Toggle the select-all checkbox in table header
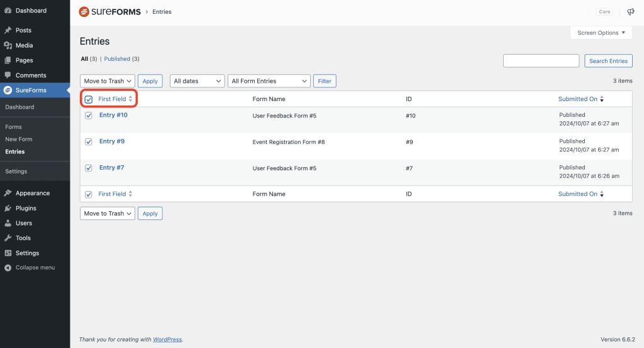Image resolution: width=644 pixels, height=348 pixels. coord(88,99)
